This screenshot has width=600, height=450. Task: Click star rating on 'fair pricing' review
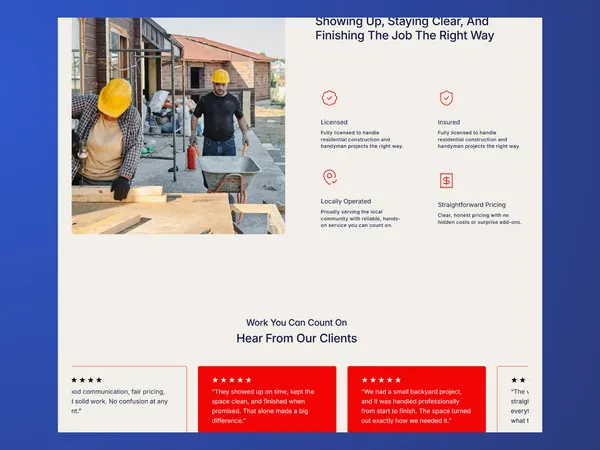click(x=87, y=380)
